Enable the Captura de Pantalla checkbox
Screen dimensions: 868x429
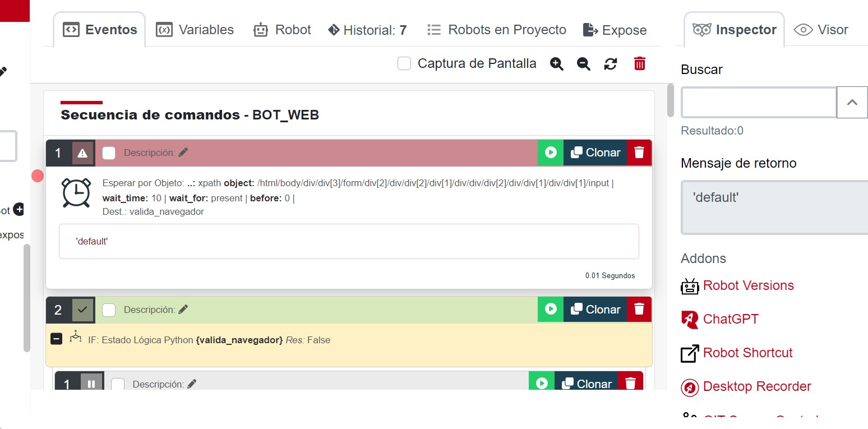(x=404, y=63)
